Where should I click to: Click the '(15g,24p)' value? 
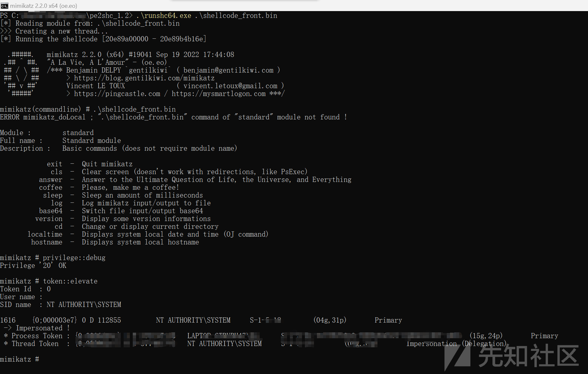point(486,336)
